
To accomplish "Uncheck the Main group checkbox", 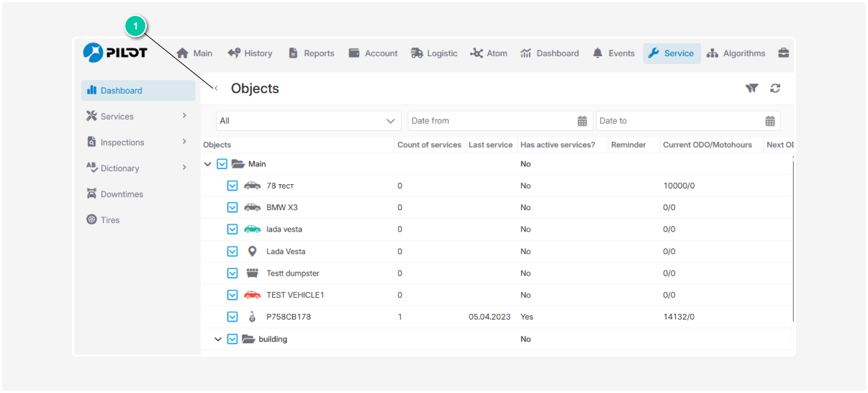I will click(x=222, y=164).
